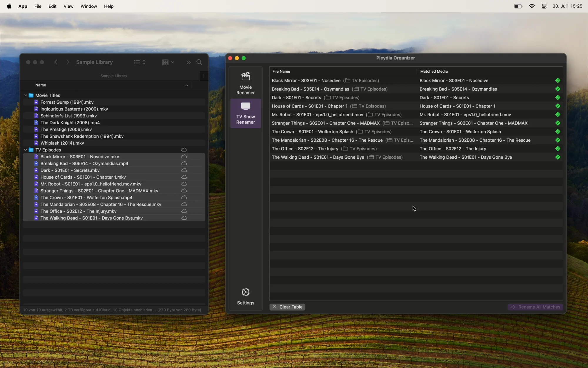This screenshot has height=368, width=588.
Task: Collapse the TV Episodes folder
Action: (26, 150)
